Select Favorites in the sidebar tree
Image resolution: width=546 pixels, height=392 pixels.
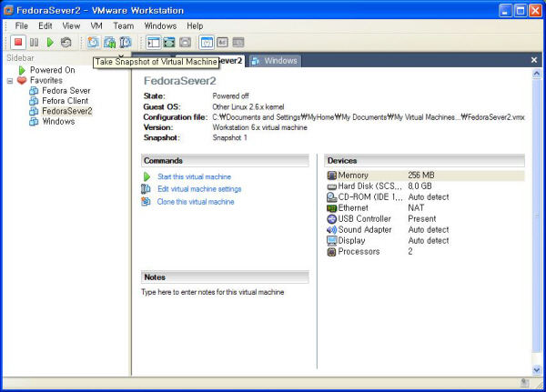tap(46, 80)
